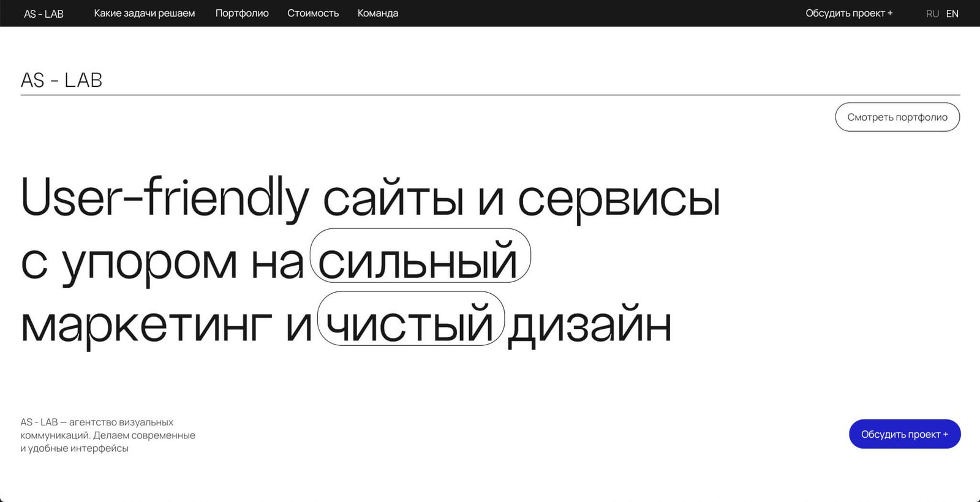This screenshot has width=980, height=502.
Task: Click the word 'дизайн' in the headline
Action: (589, 324)
